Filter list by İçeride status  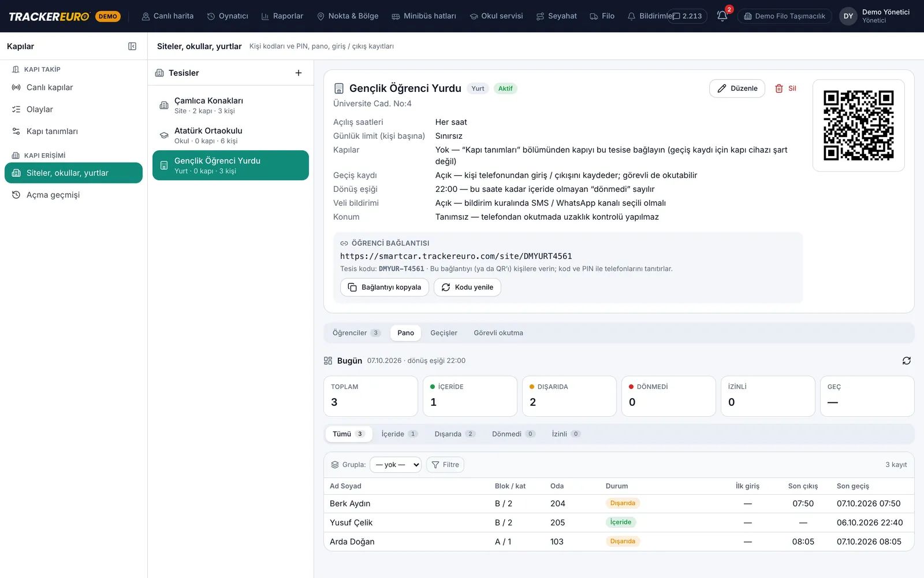point(399,434)
